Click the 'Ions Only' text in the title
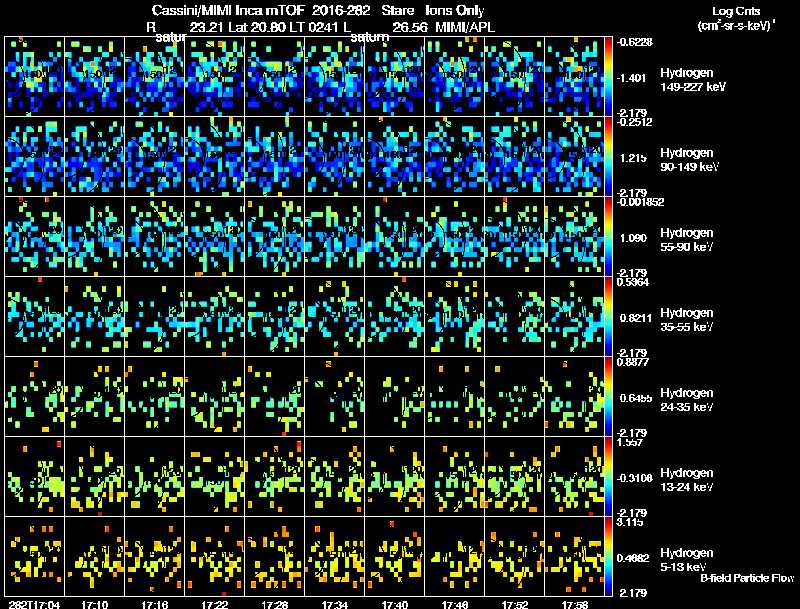Screen dimensions: 800x609 click(x=454, y=10)
